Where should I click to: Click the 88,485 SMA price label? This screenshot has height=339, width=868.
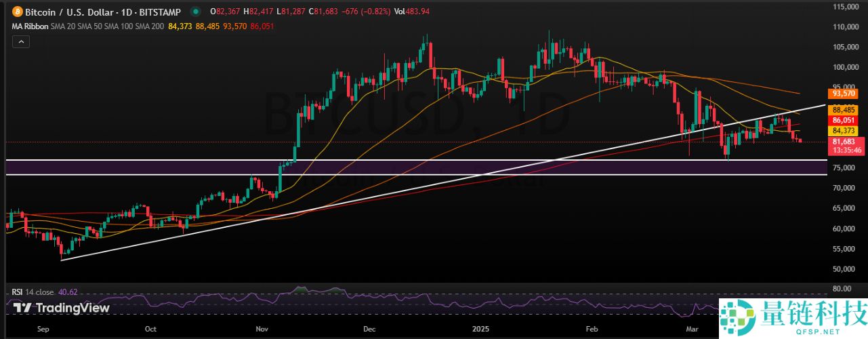845,109
